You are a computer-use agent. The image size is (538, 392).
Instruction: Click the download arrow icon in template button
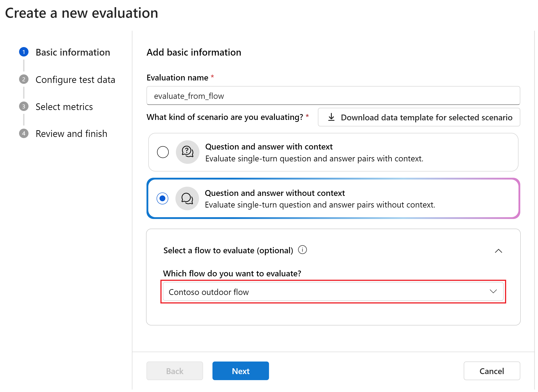[x=331, y=117]
